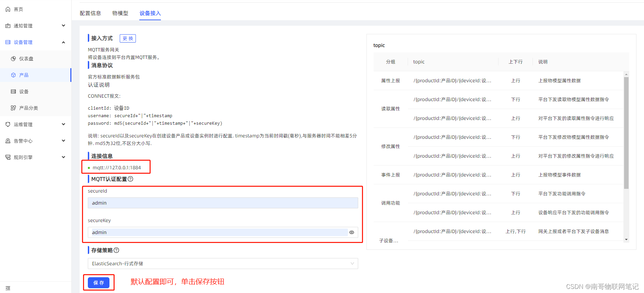Click 上报物模型事件数据 description
The height and width of the screenshot is (293, 644).
coord(559,175)
